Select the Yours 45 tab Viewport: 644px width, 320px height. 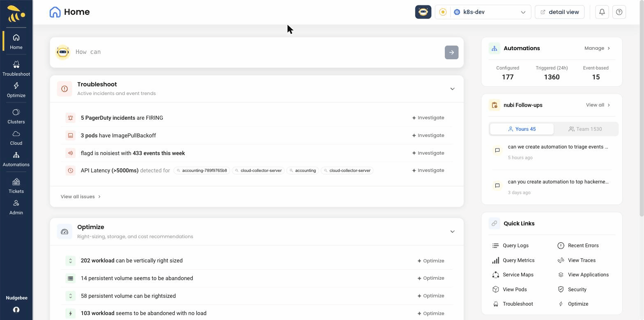click(x=522, y=129)
